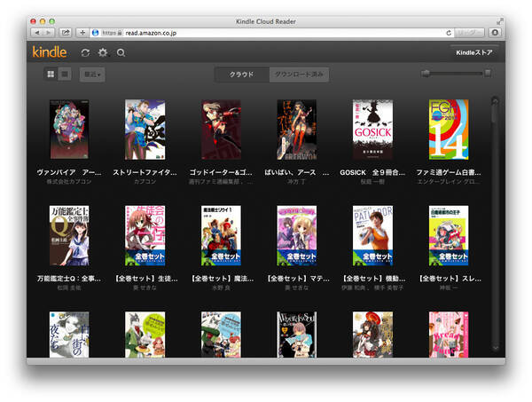This screenshot has width=532, height=402.
Task: Click the browser forward arrow button
Action: tap(49, 32)
